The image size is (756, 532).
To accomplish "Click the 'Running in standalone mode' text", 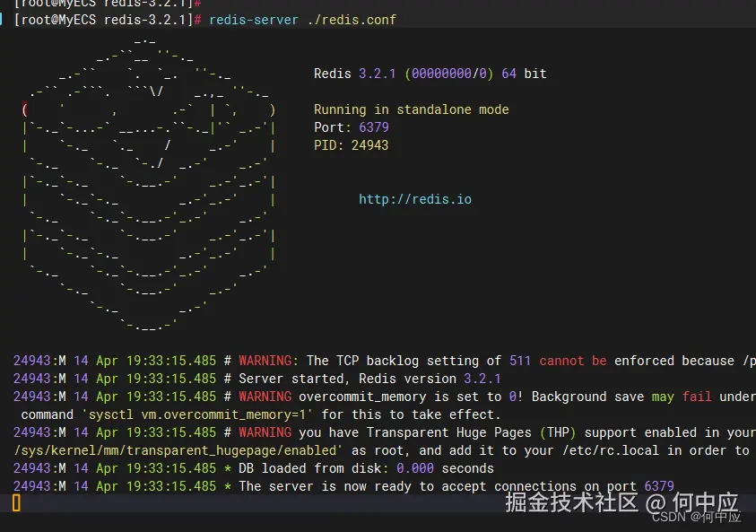I will (412, 109).
